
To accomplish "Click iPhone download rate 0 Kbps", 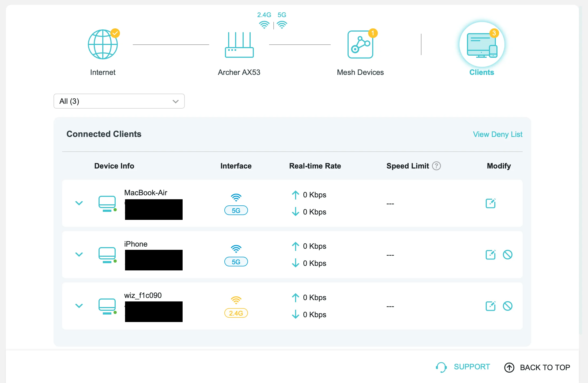I will [315, 263].
